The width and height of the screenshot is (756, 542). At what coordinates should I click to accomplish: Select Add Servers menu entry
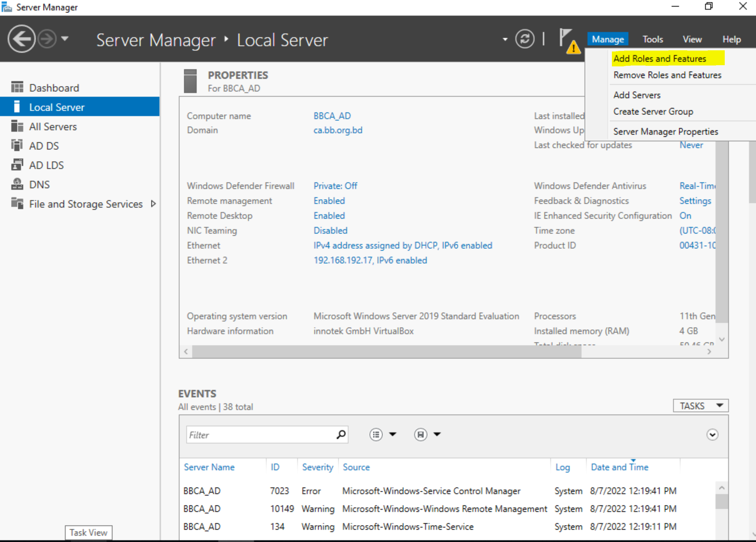click(x=637, y=95)
